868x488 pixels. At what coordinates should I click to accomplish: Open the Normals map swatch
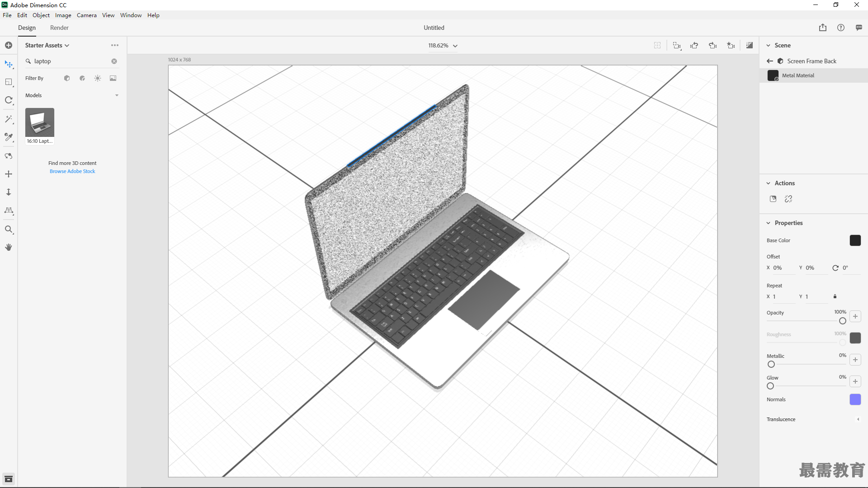(x=855, y=399)
